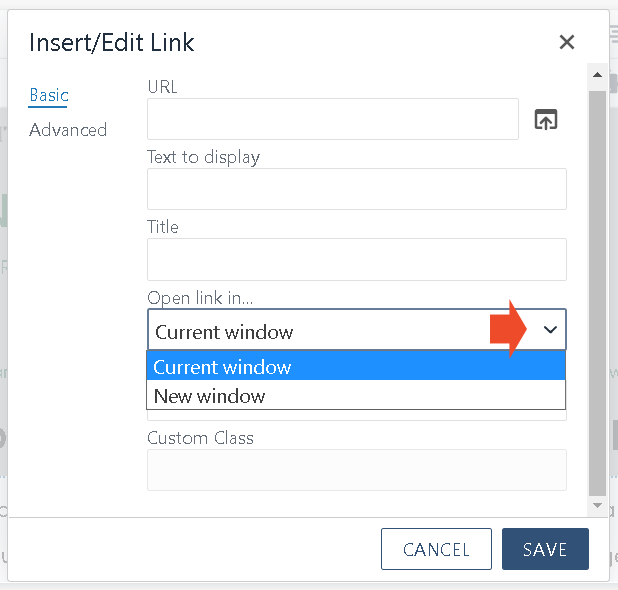Choose the highlighted Current window option

tap(356, 366)
